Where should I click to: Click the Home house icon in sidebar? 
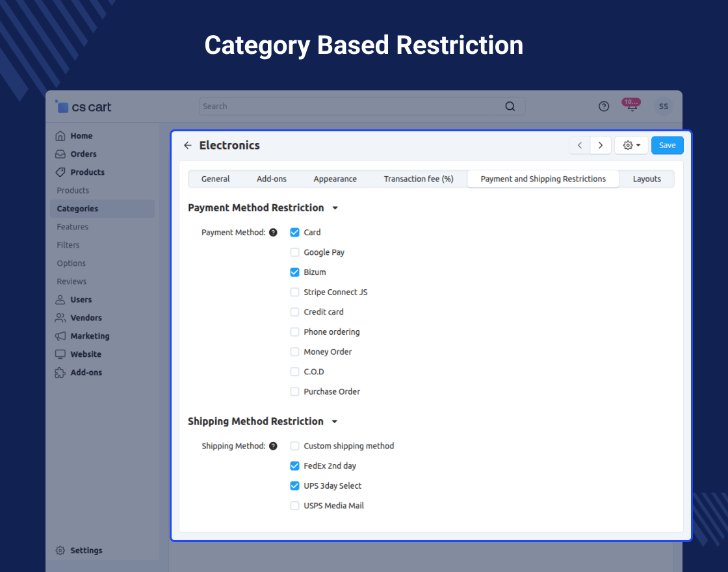60,136
